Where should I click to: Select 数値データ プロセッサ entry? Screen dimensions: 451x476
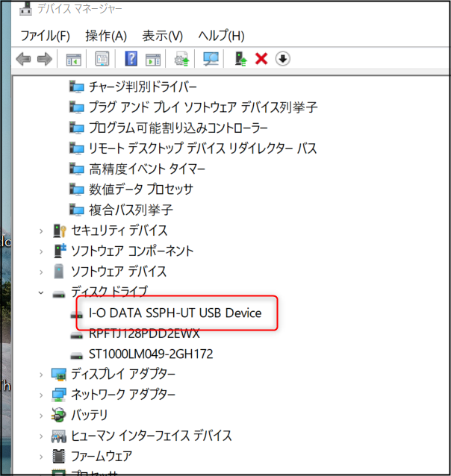pos(141,189)
